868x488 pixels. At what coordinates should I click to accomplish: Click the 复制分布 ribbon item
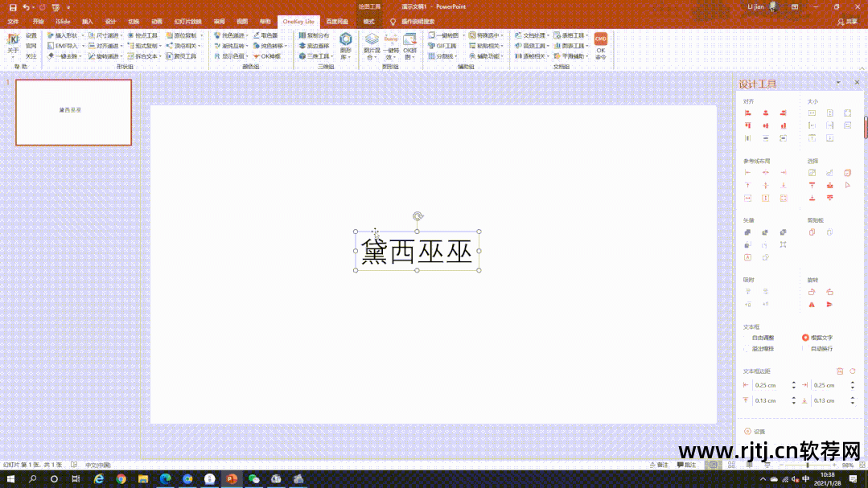(314, 35)
